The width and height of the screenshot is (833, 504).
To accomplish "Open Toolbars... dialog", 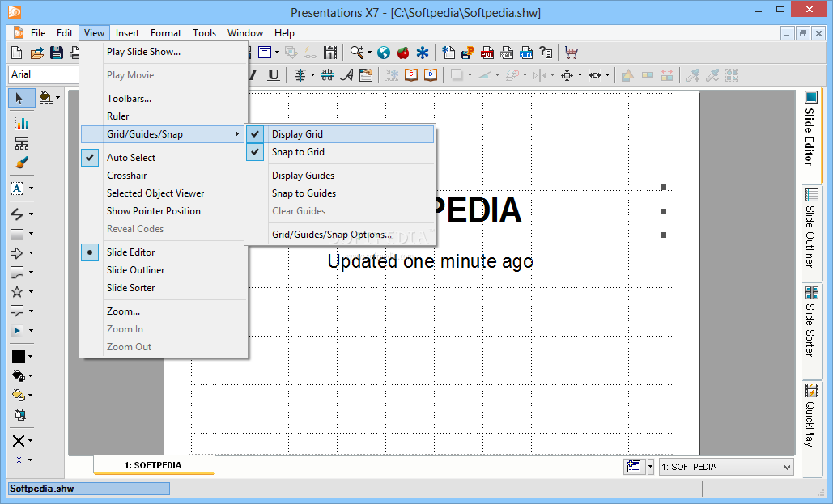I will [164, 99].
